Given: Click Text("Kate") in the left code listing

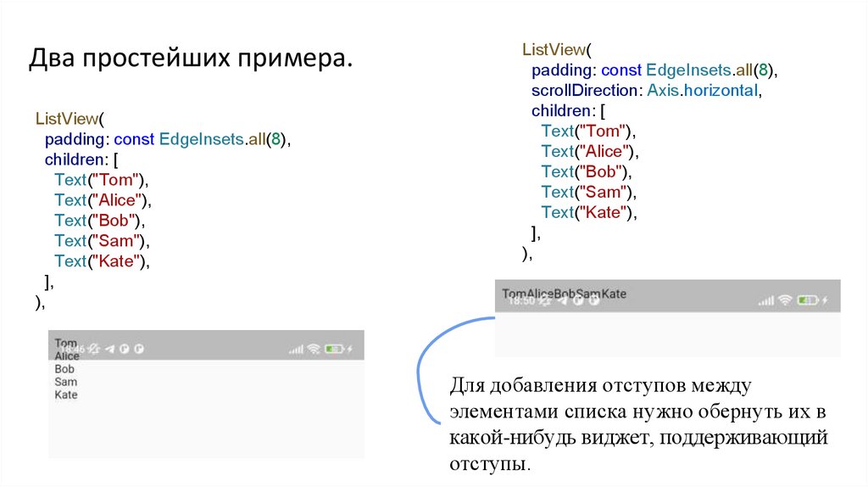Looking at the screenshot, I should click(x=102, y=261).
